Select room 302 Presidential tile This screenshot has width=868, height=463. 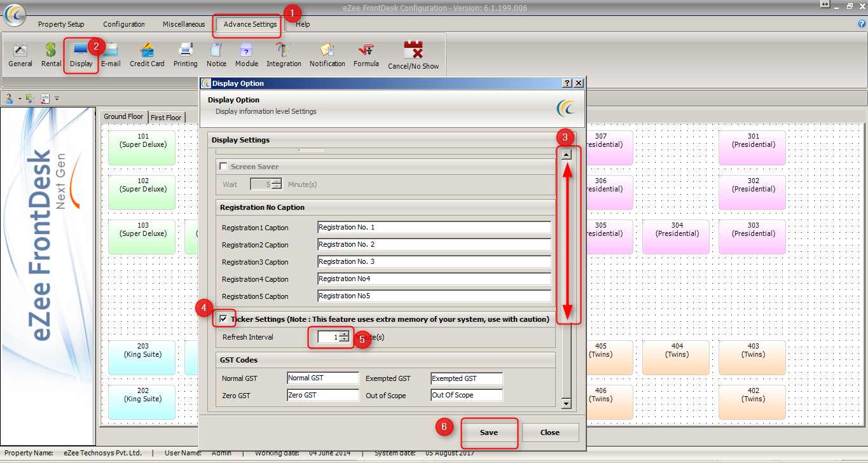click(753, 192)
